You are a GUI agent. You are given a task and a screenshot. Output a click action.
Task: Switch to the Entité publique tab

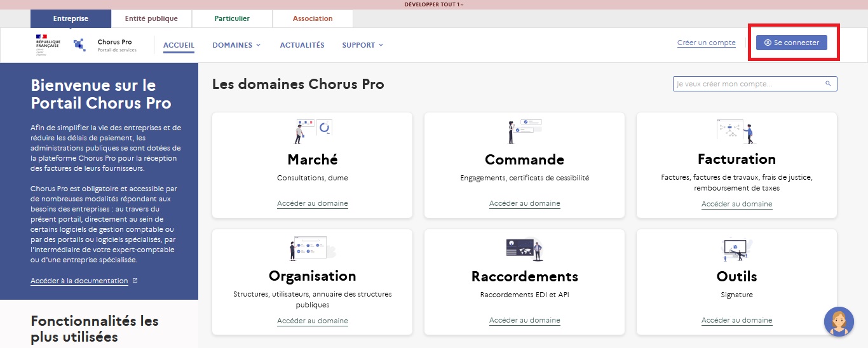click(151, 18)
